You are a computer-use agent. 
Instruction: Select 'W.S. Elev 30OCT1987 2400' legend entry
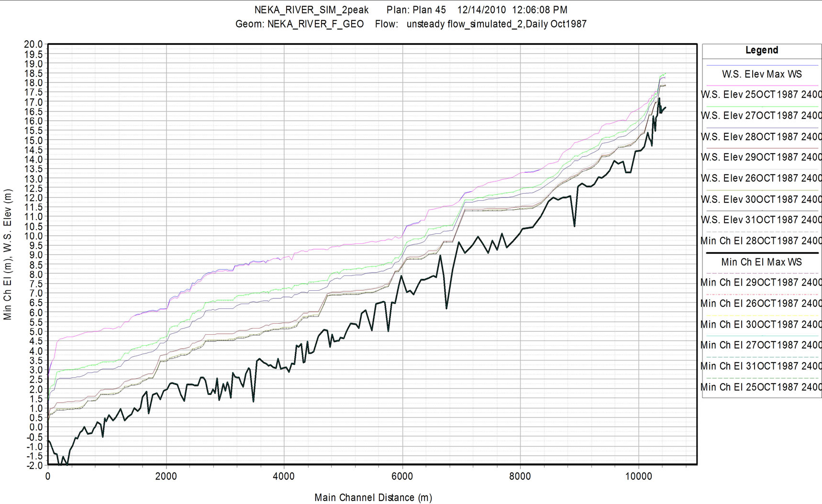(761, 199)
